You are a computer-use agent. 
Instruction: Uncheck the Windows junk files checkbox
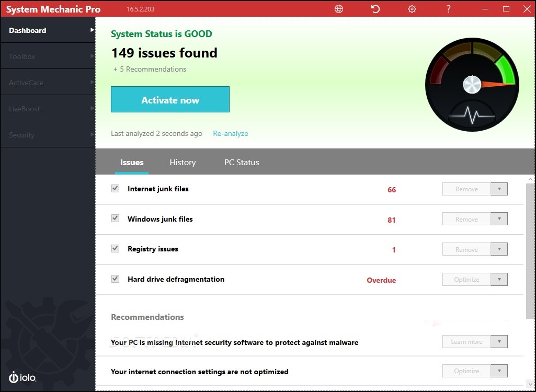pos(115,218)
